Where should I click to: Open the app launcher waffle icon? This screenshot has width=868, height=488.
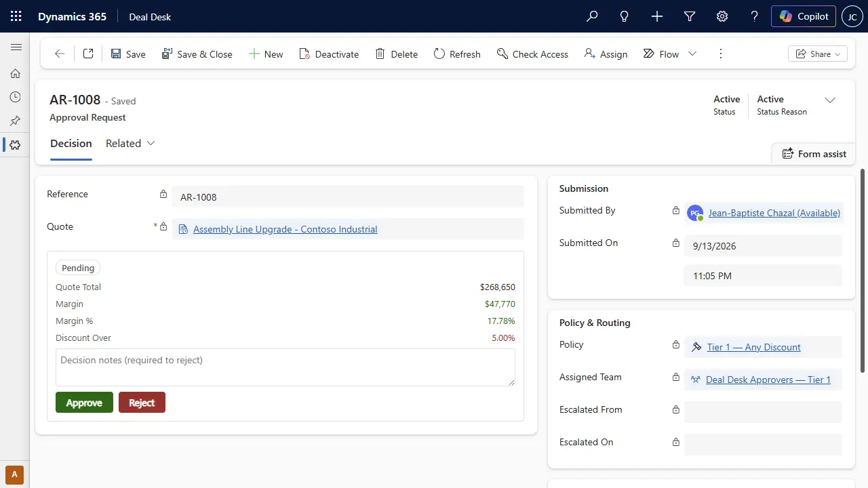coord(16,16)
